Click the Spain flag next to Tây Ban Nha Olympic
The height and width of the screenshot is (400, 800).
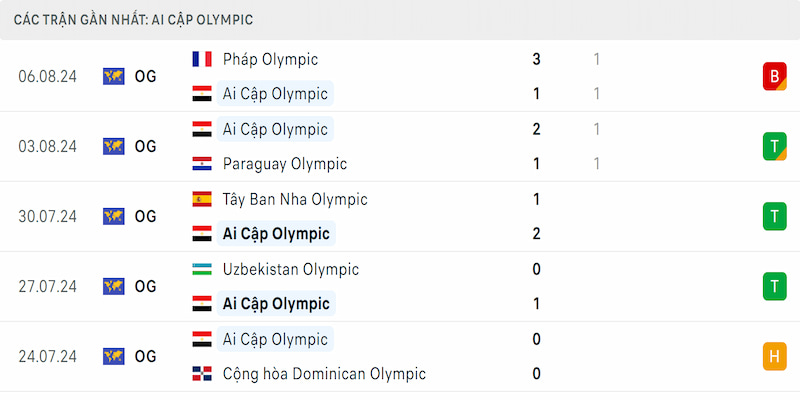pyautogui.click(x=202, y=199)
